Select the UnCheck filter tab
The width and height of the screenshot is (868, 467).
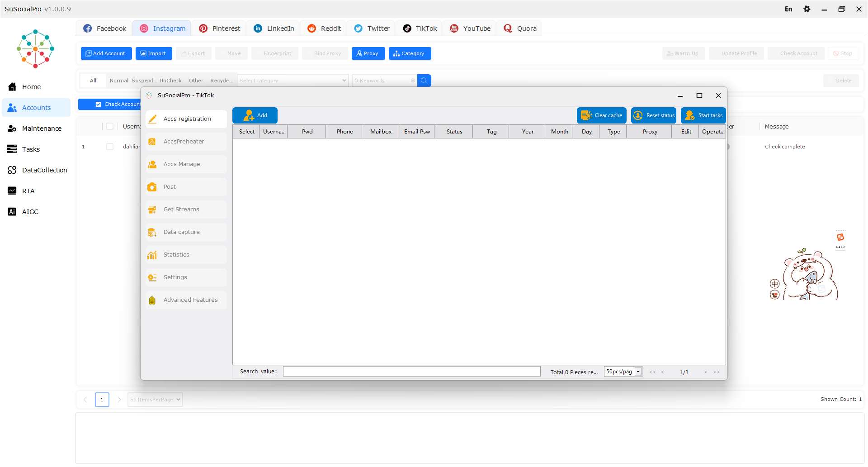[x=170, y=81]
